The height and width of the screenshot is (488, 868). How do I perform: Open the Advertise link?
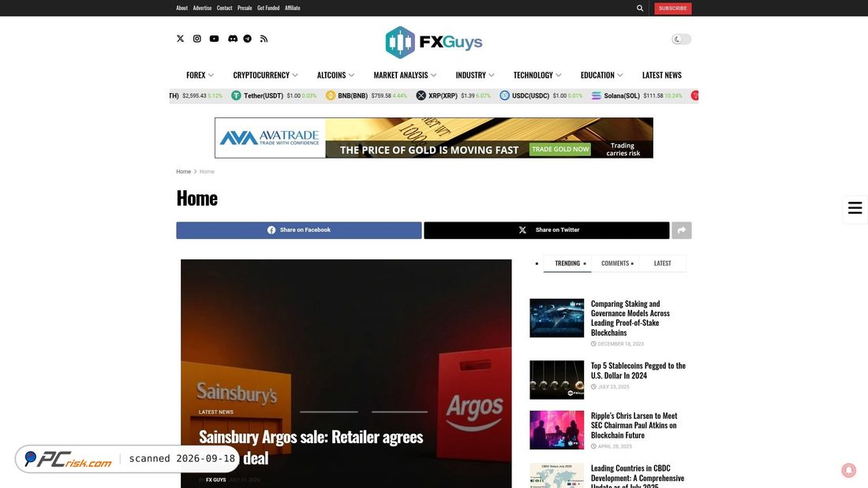click(202, 8)
